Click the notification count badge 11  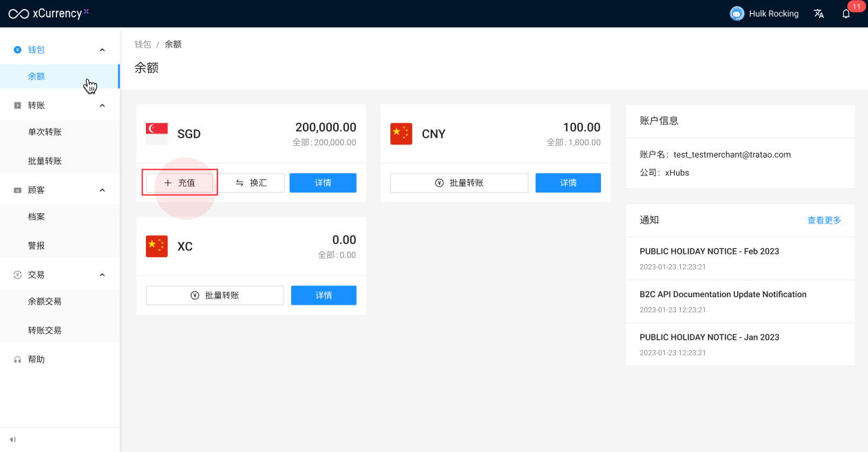point(856,7)
